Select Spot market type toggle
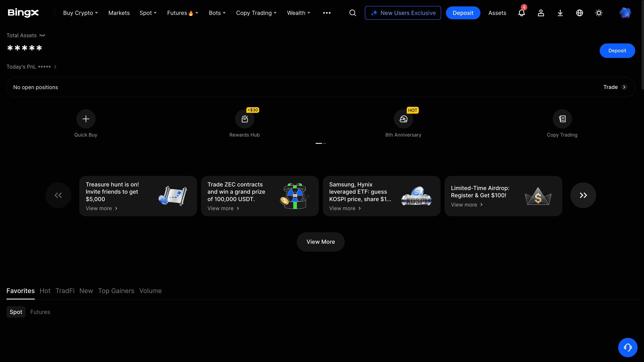 [16, 312]
